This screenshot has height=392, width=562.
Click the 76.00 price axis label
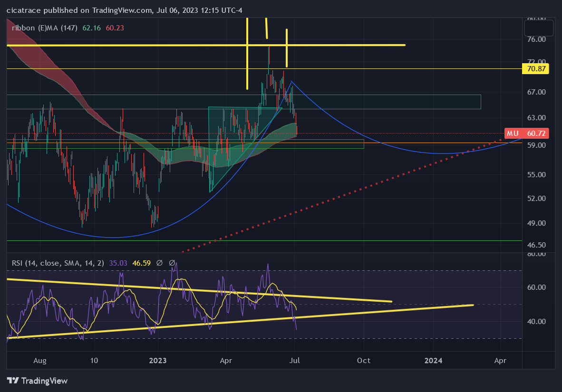coord(536,39)
